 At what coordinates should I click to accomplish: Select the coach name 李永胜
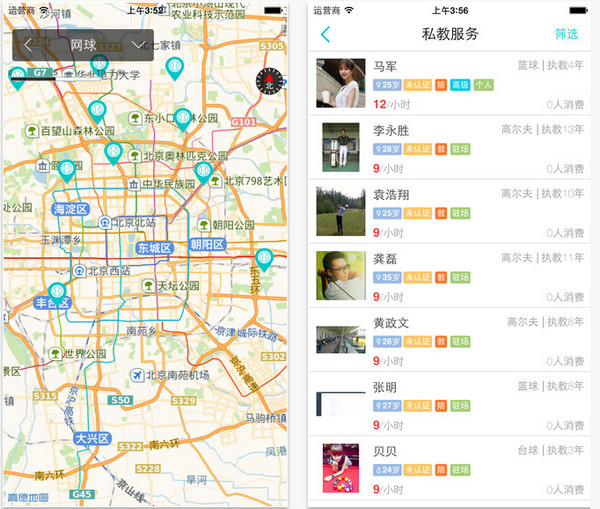391,131
